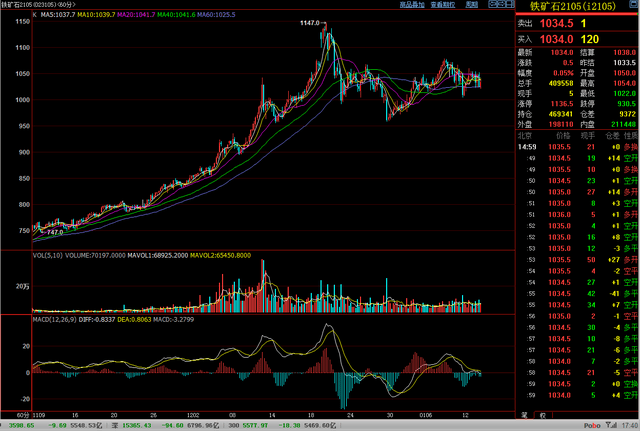Click the third layout icon in the chart header
This screenshot has height=431, width=640.
510,4
